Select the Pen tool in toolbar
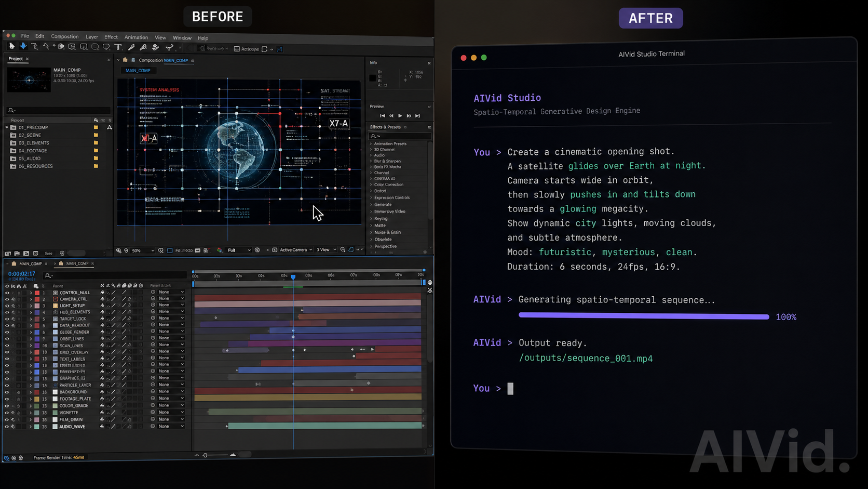Image resolution: width=868 pixels, height=489 pixels. pyautogui.click(x=131, y=47)
